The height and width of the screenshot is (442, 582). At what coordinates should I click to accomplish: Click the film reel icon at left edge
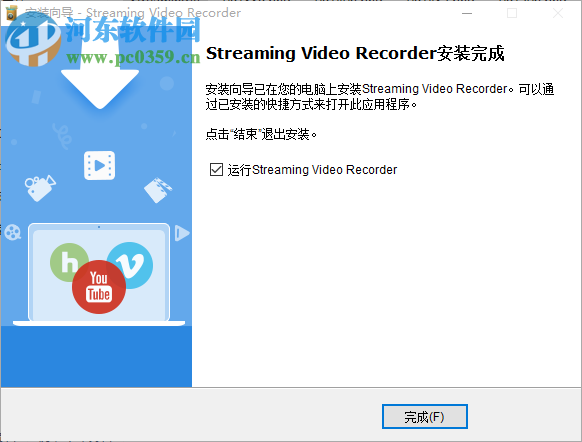[13, 232]
